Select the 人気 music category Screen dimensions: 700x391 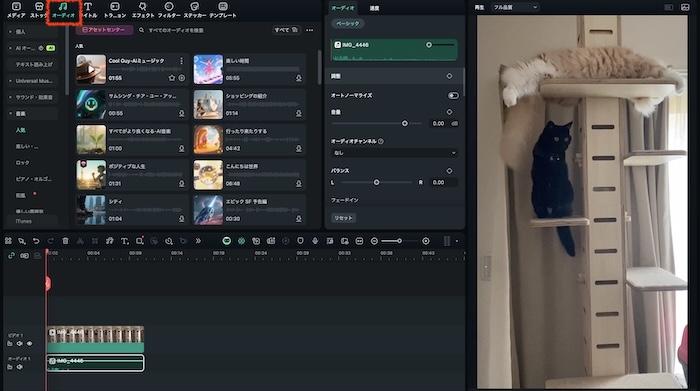[21, 130]
